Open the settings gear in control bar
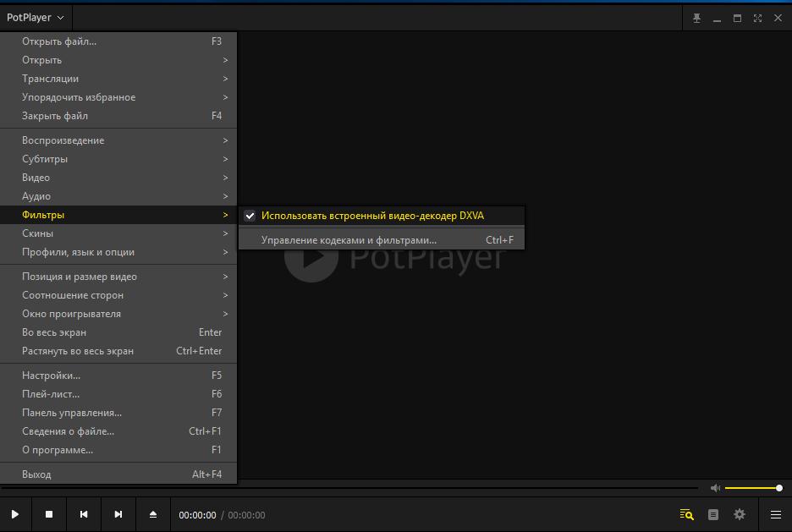The width and height of the screenshot is (792, 532). (x=740, y=514)
